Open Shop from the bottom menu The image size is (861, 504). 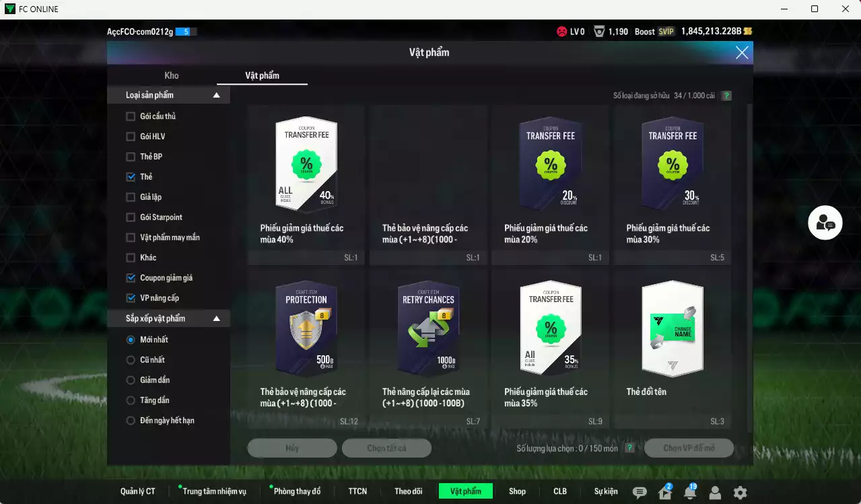click(x=517, y=491)
